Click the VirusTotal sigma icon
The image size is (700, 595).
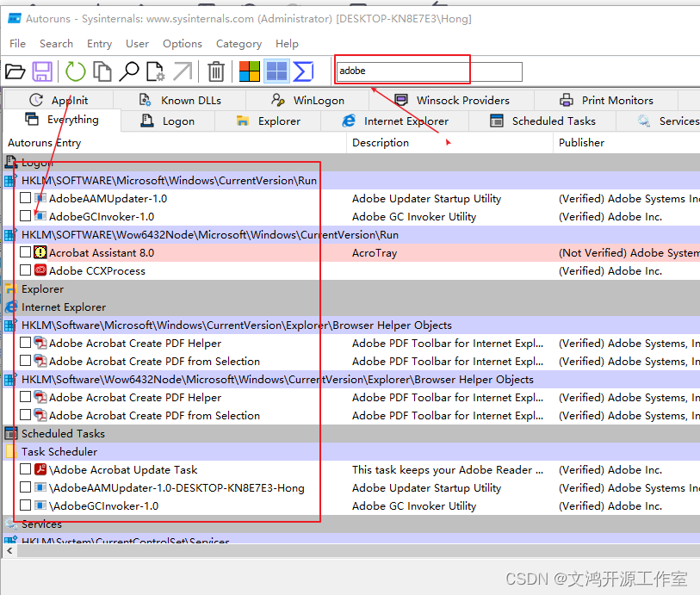click(303, 71)
